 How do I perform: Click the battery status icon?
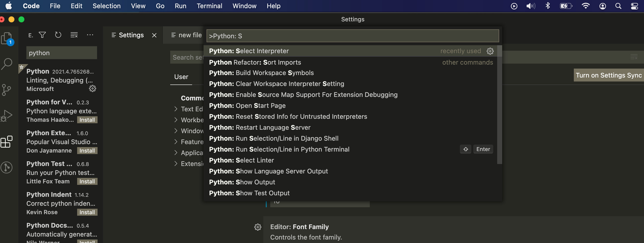point(566,6)
